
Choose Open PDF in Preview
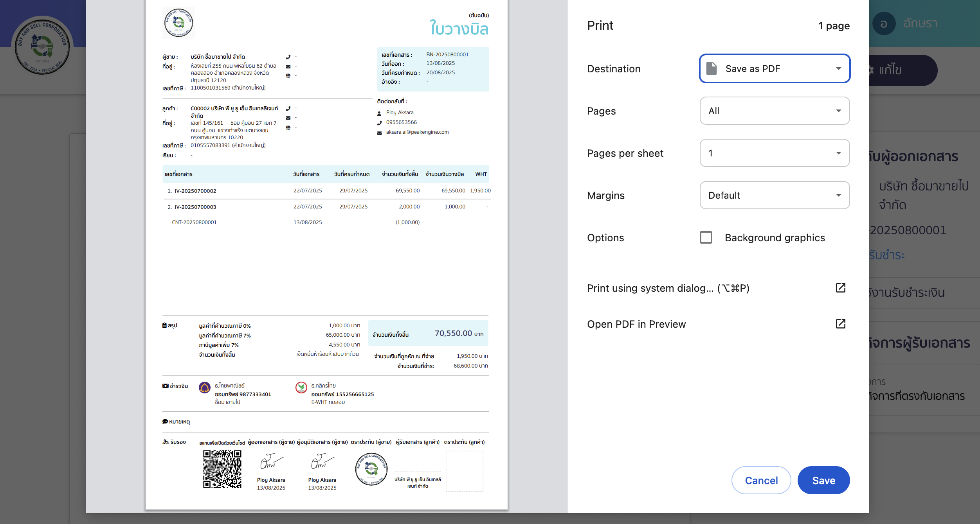(x=636, y=324)
